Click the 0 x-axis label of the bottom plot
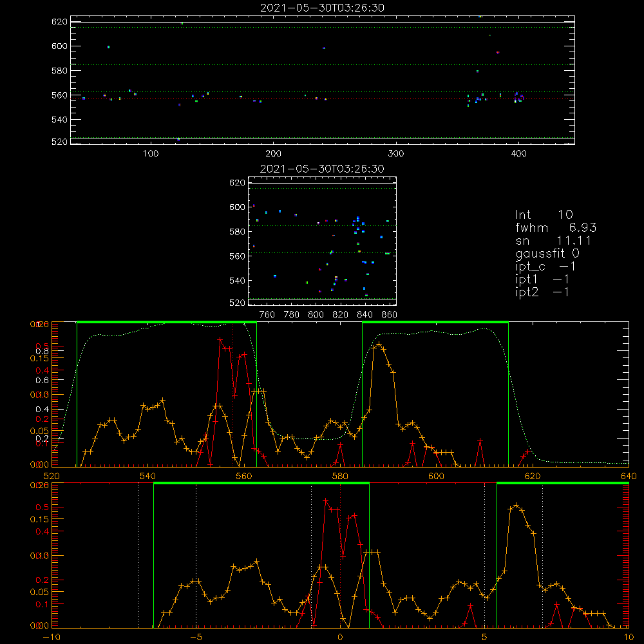This screenshot has width=644, height=644. tap(340, 637)
